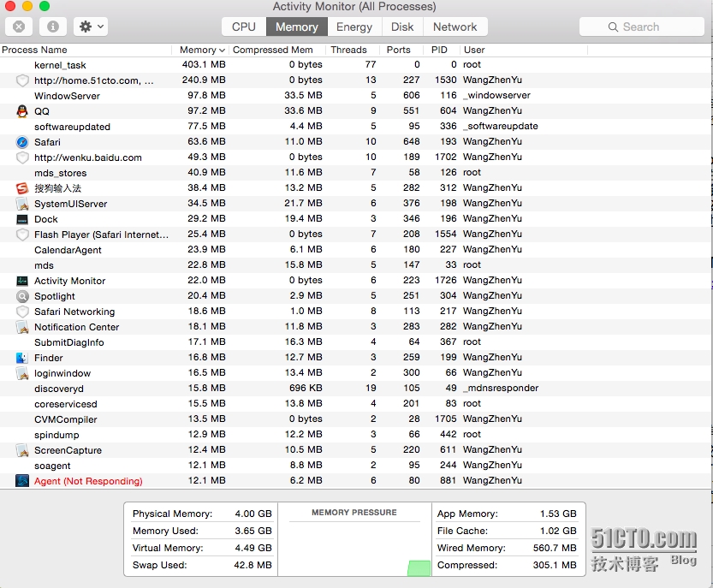The width and height of the screenshot is (713, 588).
Task: Click the Search field
Action: point(641,27)
